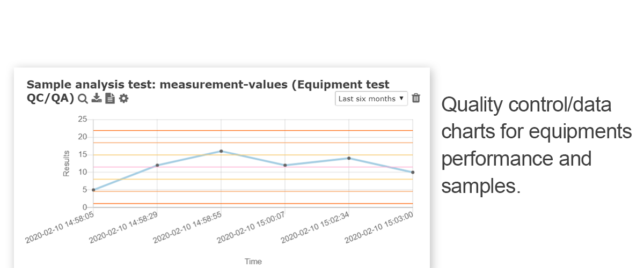This screenshot has width=644, height=268.
Task: Click the 'Results' y-axis label
Action: (67, 163)
